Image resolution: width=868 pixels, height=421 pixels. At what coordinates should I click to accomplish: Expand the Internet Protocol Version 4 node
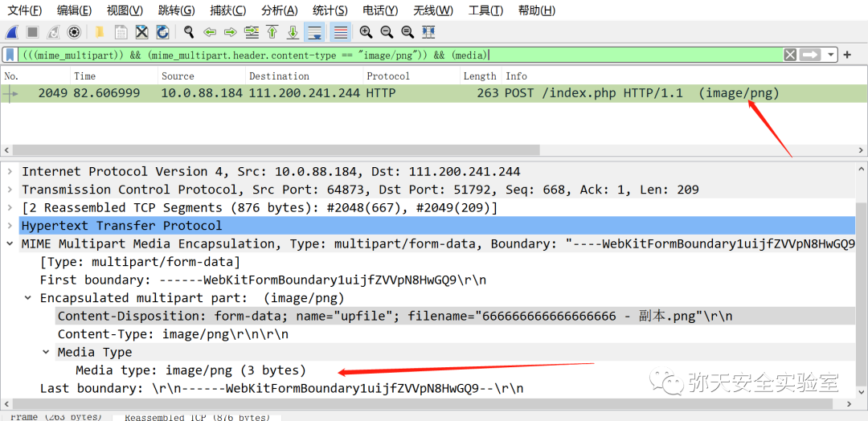click(x=9, y=171)
